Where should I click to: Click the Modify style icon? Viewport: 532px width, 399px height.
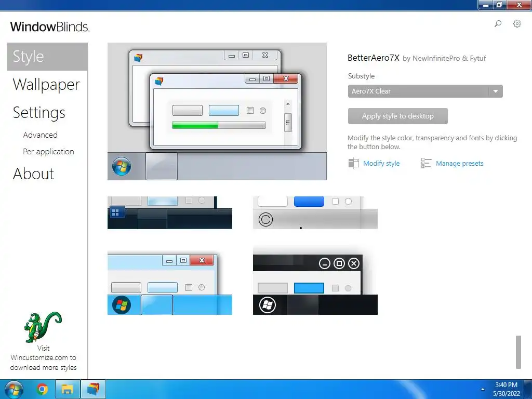[353, 163]
